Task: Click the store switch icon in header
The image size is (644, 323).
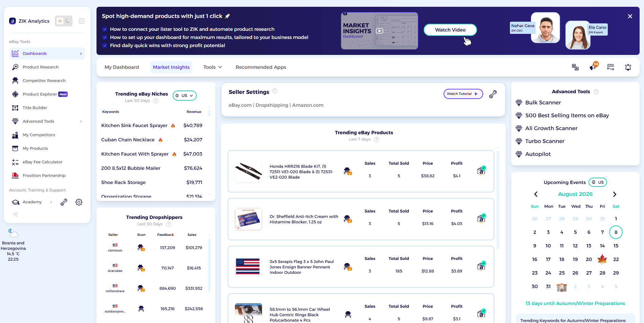Action: pos(610,67)
